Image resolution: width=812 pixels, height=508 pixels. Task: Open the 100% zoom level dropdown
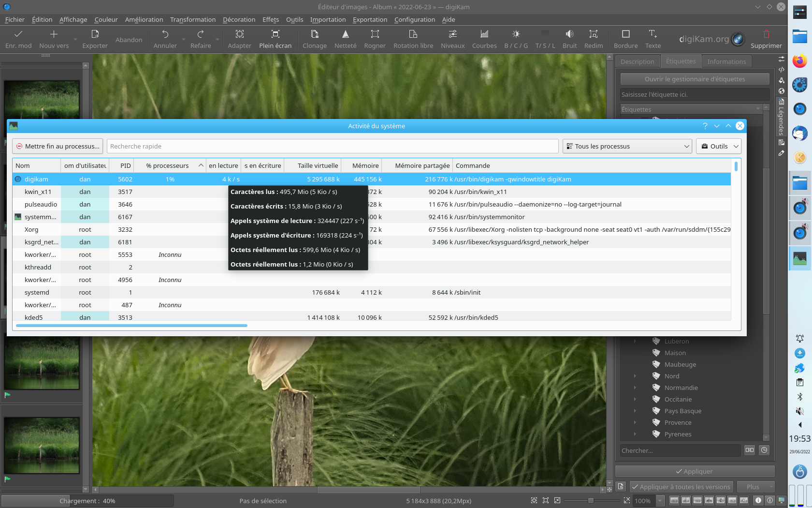click(x=659, y=501)
